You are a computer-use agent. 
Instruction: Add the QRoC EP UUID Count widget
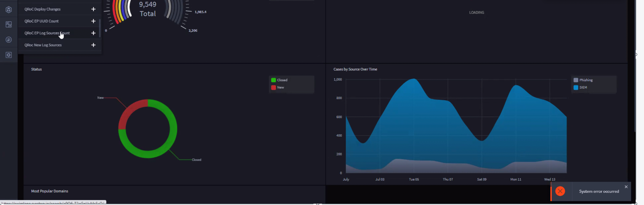pyautogui.click(x=93, y=21)
